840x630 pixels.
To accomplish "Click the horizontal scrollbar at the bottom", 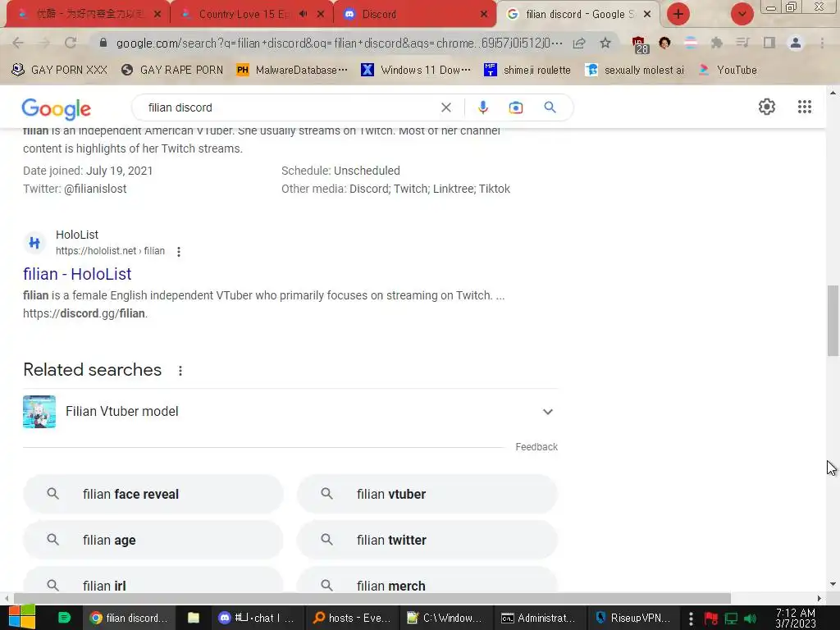I will [372, 598].
